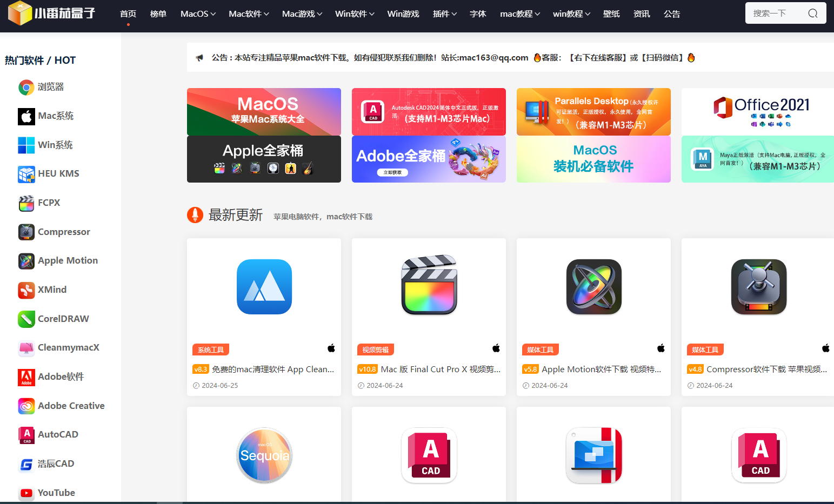
Task: Select the FCPX clapperboard sidebar icon
Action: coord(26,203)
